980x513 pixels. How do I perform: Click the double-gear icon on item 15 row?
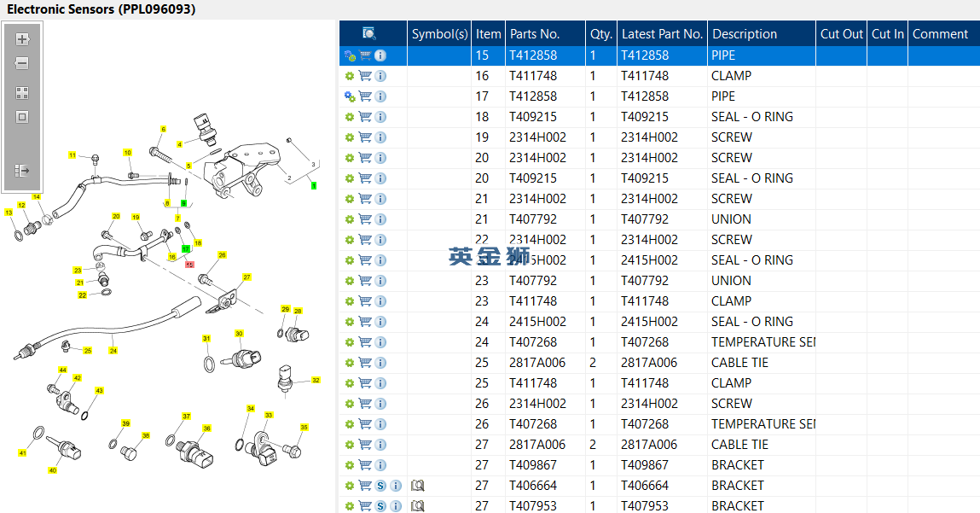[350, 55]
